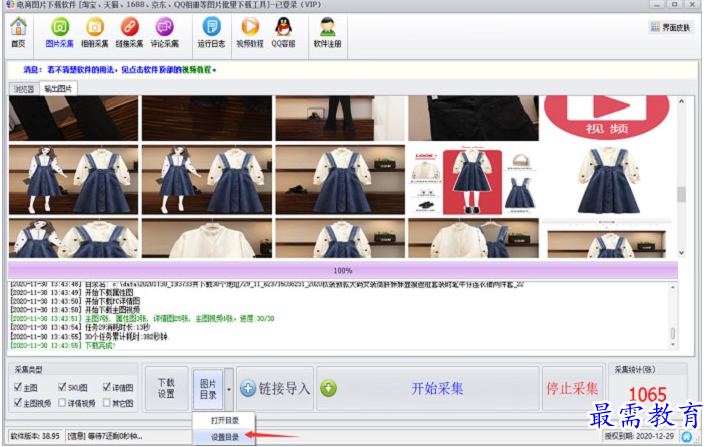The height and width of the screenshot is (447, 711).
Task: Click the 链接导入 import button
Action: 275,388
